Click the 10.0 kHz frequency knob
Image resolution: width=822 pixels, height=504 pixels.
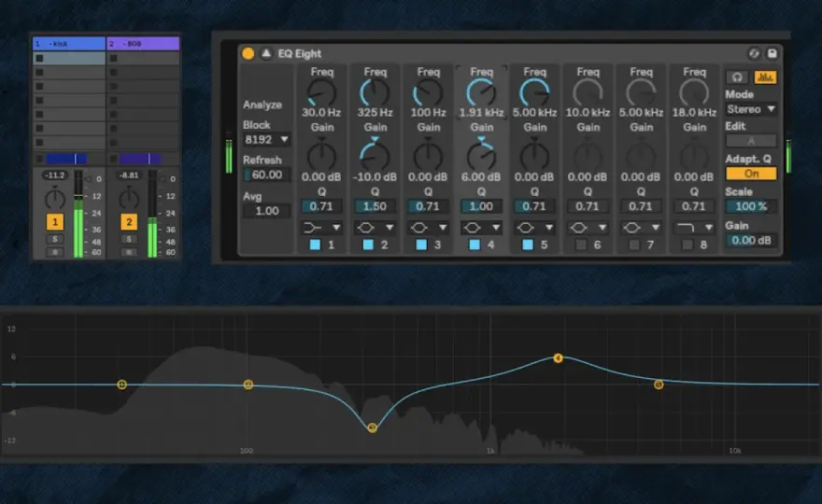point(588,92)
